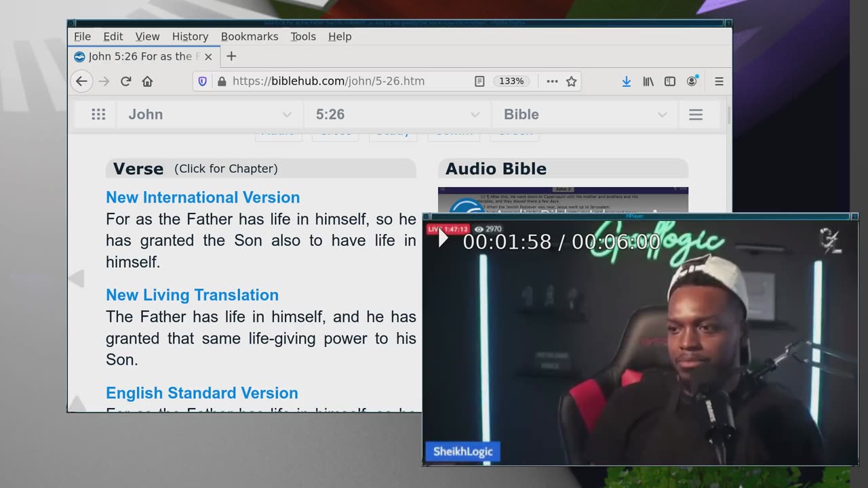Select the John 5:26 browser tab
The image size is (868, 488).
coord(144,57)
